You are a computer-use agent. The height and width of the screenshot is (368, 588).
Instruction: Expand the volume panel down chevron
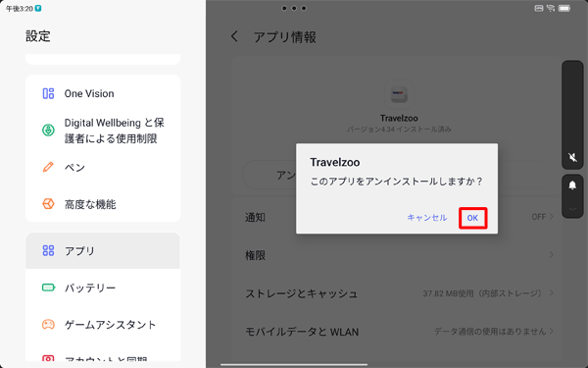572,209
